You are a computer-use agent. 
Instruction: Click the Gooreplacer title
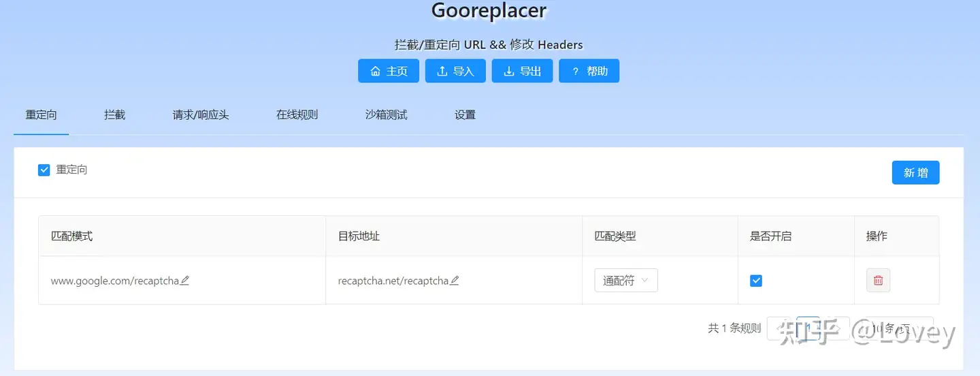[x=489, y=11]
